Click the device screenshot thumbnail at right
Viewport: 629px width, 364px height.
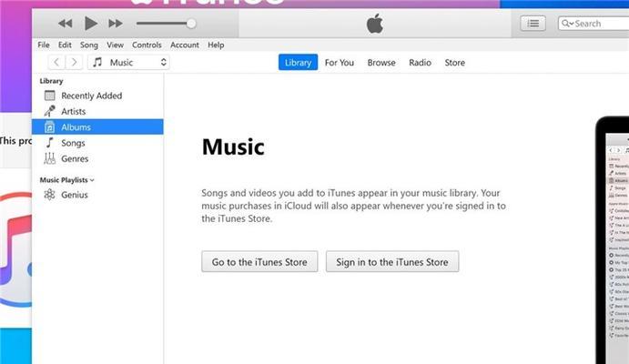612,240
